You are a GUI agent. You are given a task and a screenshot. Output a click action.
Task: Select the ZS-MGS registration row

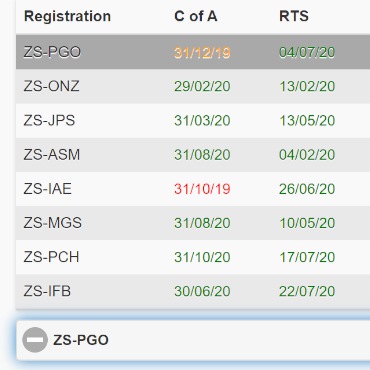pos(193,223)
